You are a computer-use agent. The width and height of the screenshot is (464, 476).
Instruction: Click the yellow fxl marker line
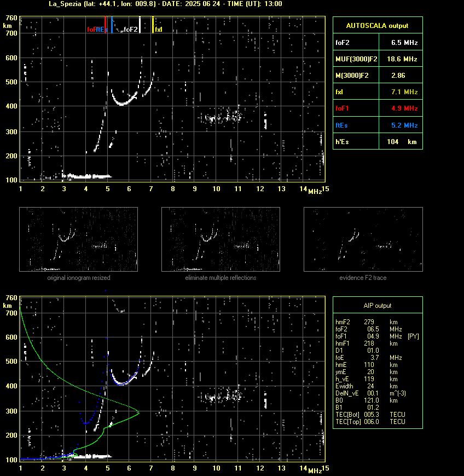153,25
